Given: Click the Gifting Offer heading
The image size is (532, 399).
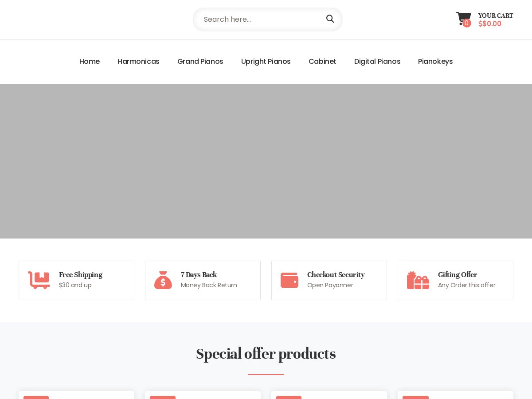Looking at the screenshot, I should [x=458, y=275].
